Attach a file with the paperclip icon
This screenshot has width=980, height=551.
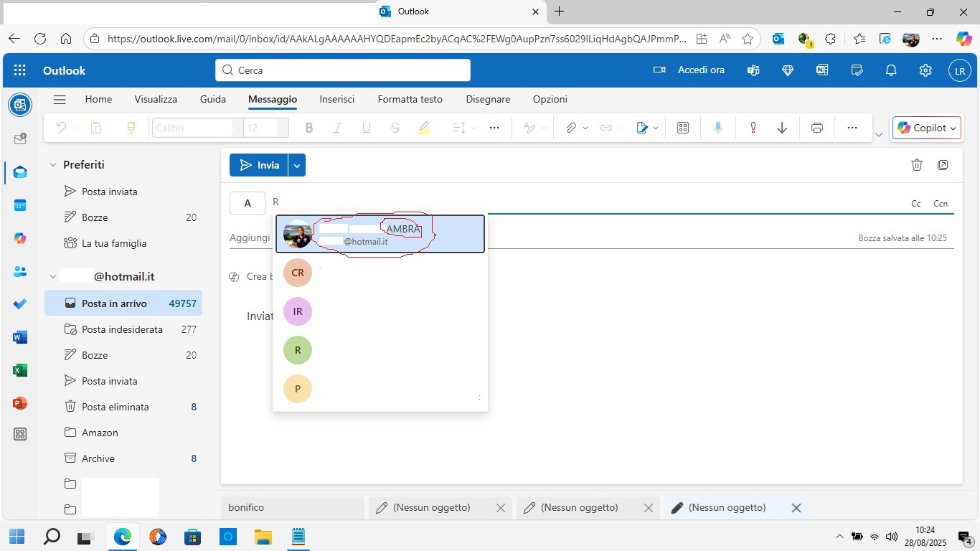pyautogui.click(x=571, y=128)
